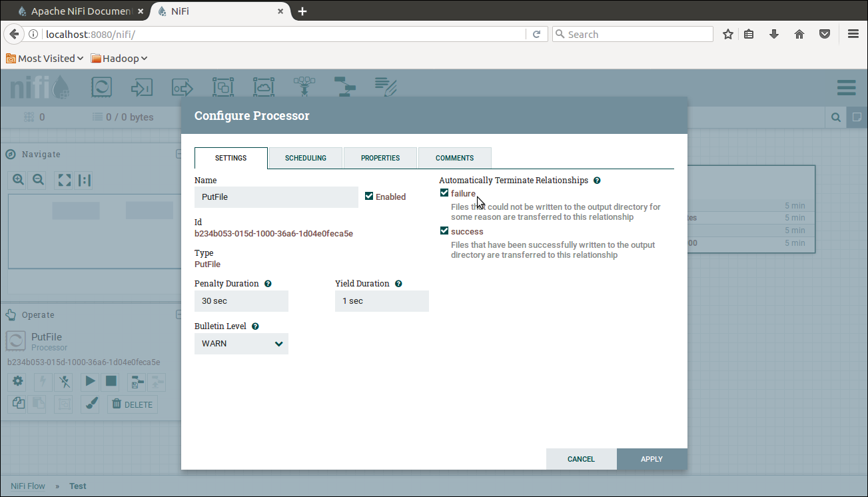
Task: Uncheck the success relationship termination
Action: tap(444, 231)
